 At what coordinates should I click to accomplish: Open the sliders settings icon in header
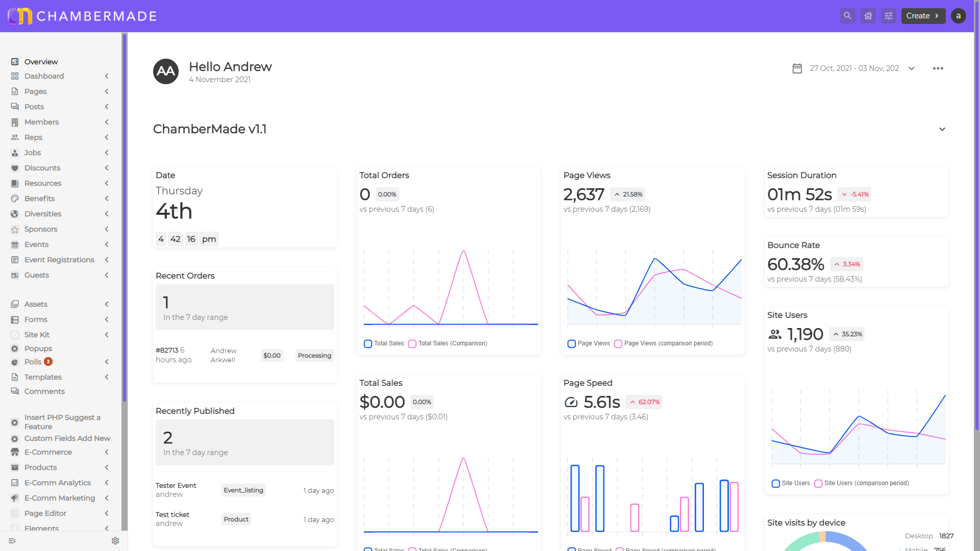point(888,16)
